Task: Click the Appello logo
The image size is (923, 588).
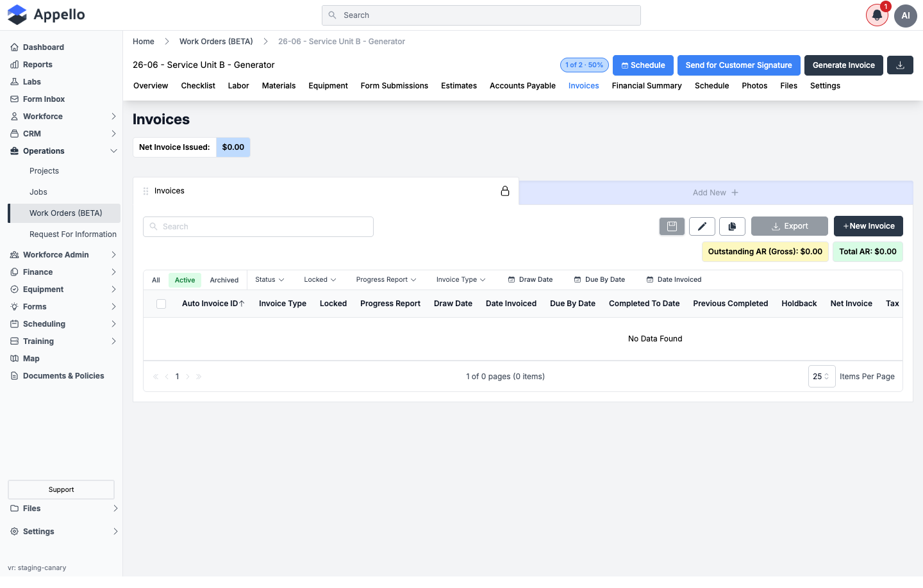Action: pos(46,15)
